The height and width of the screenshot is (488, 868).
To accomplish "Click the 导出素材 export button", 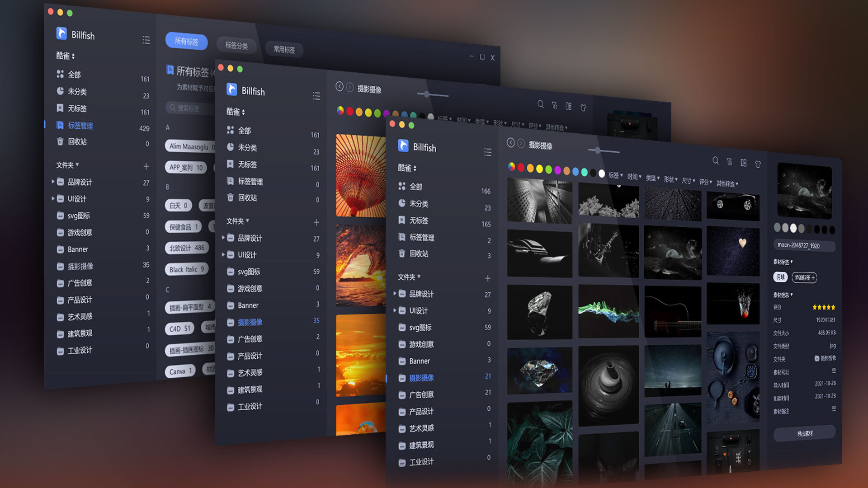I will [x=804, y=433].
